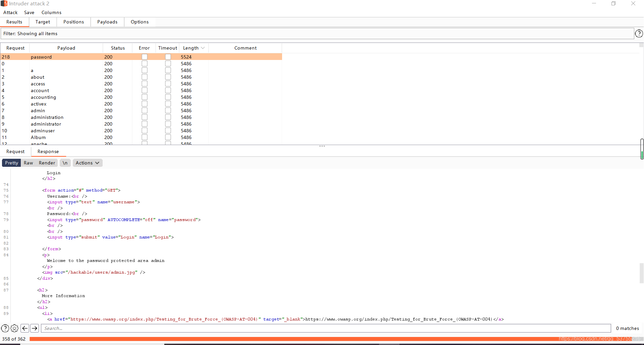The image size is (644, 345).
Task: Toggle Error checkbox for administrator row
Action: click(x=145, y=124)
